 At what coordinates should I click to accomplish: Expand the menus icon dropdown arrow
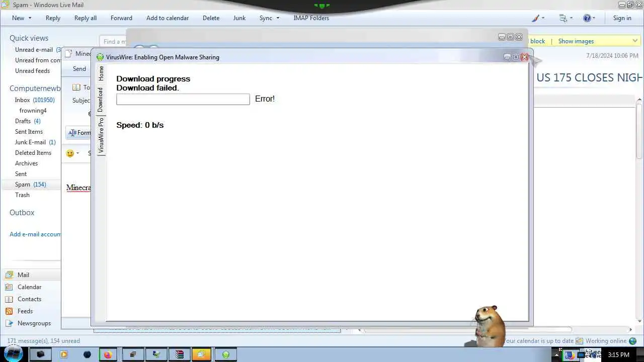(571, 18)
